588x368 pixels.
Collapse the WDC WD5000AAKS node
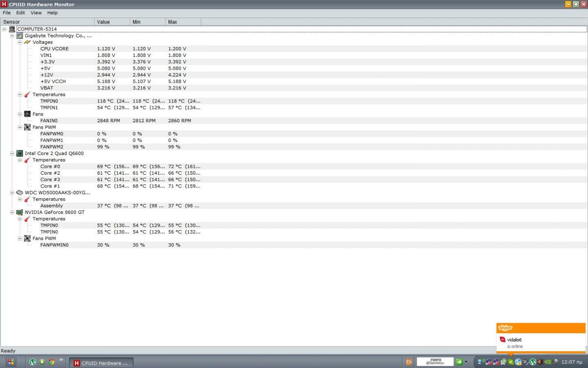pos(12,192)
